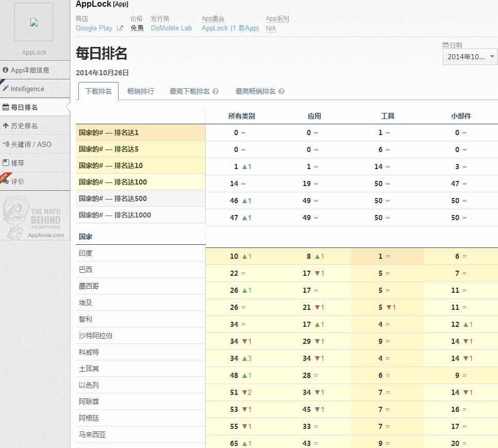Click the AppLock app icon thumbnail
The width and height of the screenshot is (498, 448).
coord(34,22)
